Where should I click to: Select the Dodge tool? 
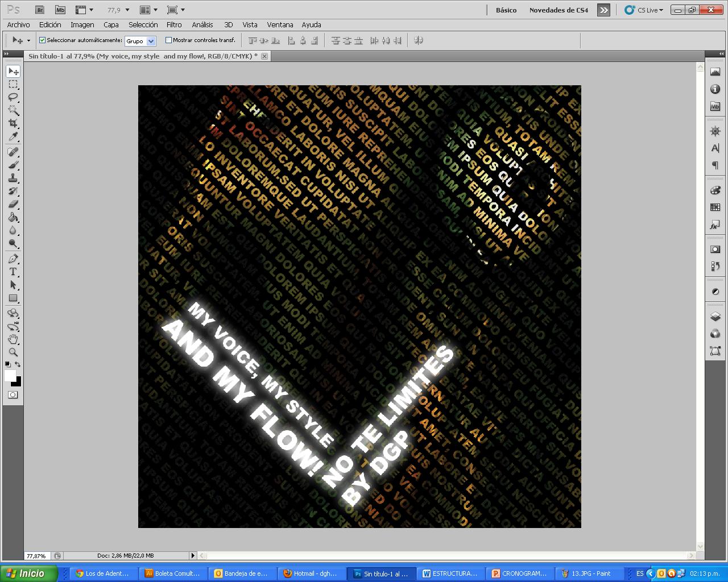click(x=13, y=243)
